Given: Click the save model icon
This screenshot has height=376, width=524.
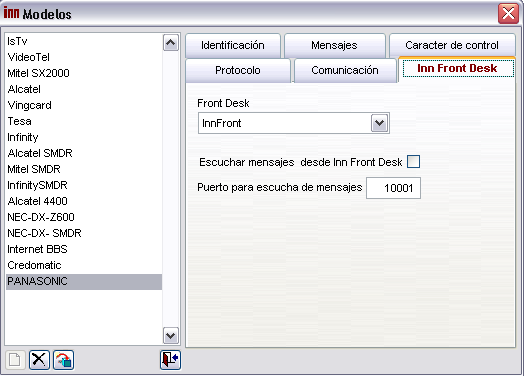Looking at the screenshot, I should pos(63,360).
